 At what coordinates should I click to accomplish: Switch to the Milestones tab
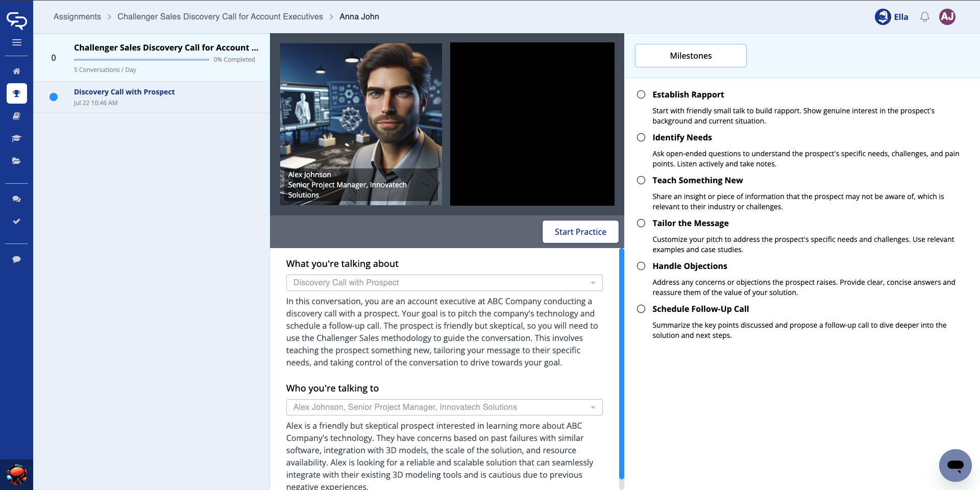tap(690, 56)
